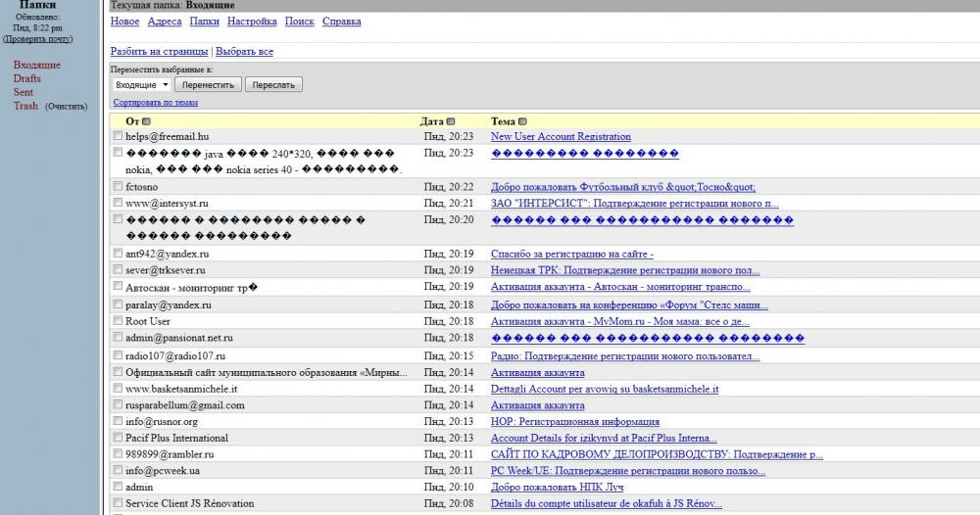980x515 pixels.
Task: Open НОР: Регистрационная информация message
Action: click(575, 422)
